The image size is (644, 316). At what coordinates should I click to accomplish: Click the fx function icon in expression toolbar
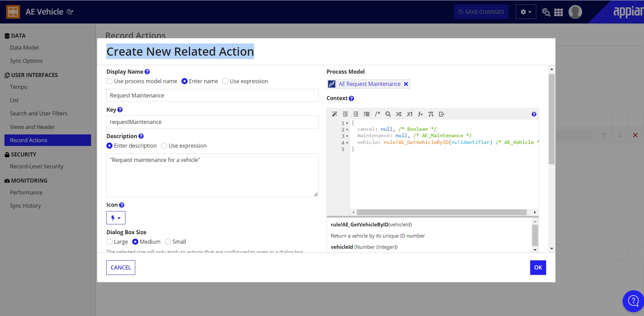[420, 114]
